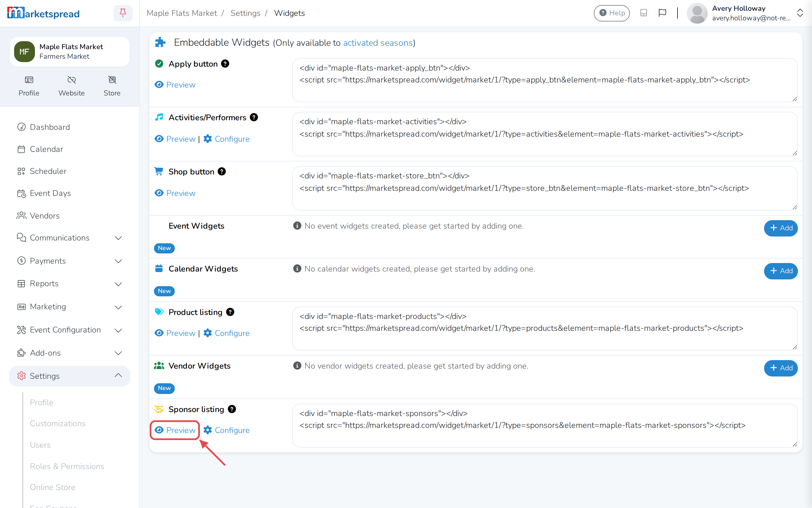Expand the Add-ons menu chevron

pos(118,353)
